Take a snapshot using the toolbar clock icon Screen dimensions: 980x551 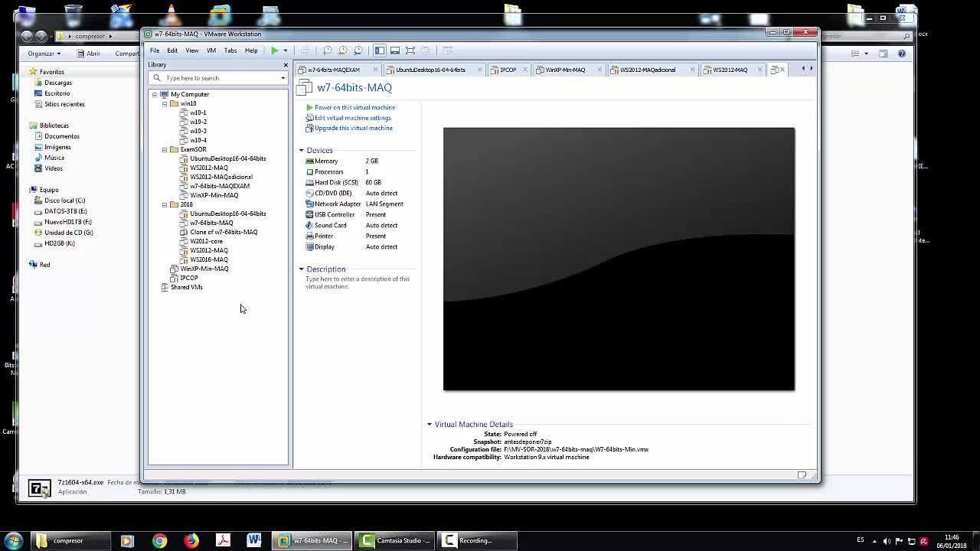point(327,51)
